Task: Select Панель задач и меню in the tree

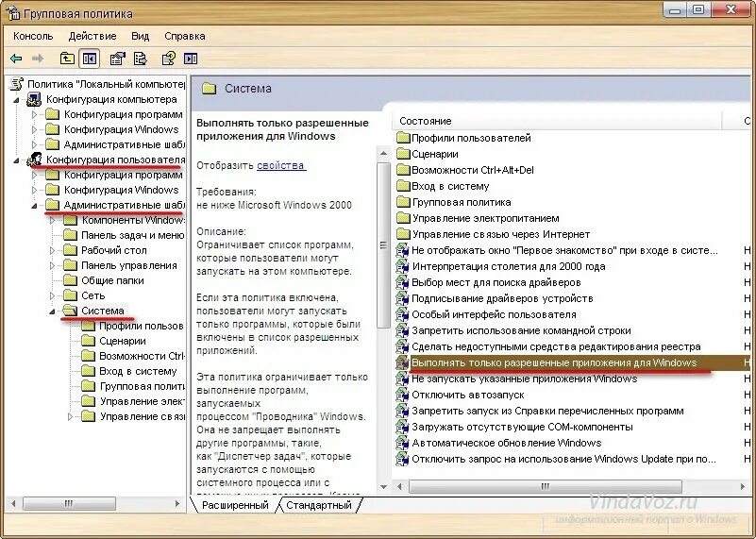Action: pyautogui.click(x=132, y=235)
